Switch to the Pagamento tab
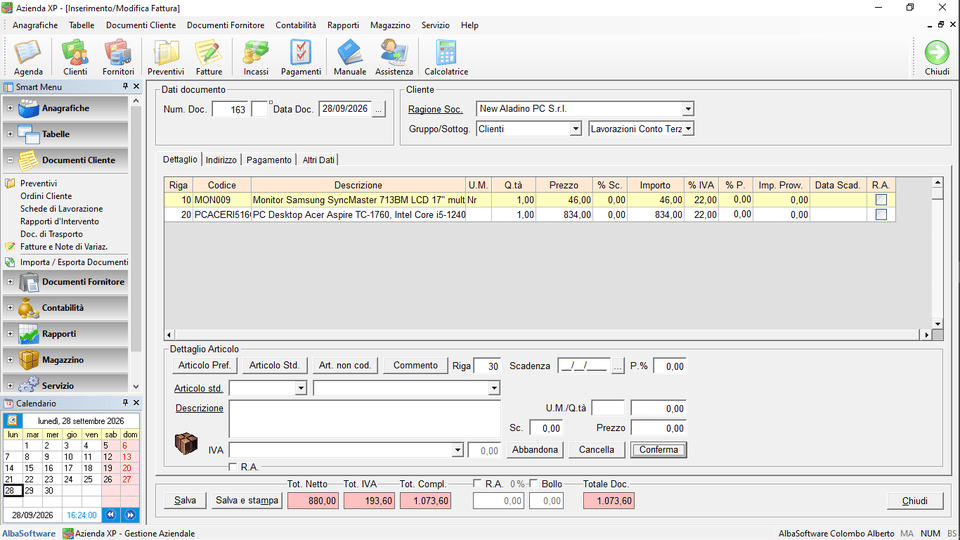960x540 pixels. click(x=269, y=160)
